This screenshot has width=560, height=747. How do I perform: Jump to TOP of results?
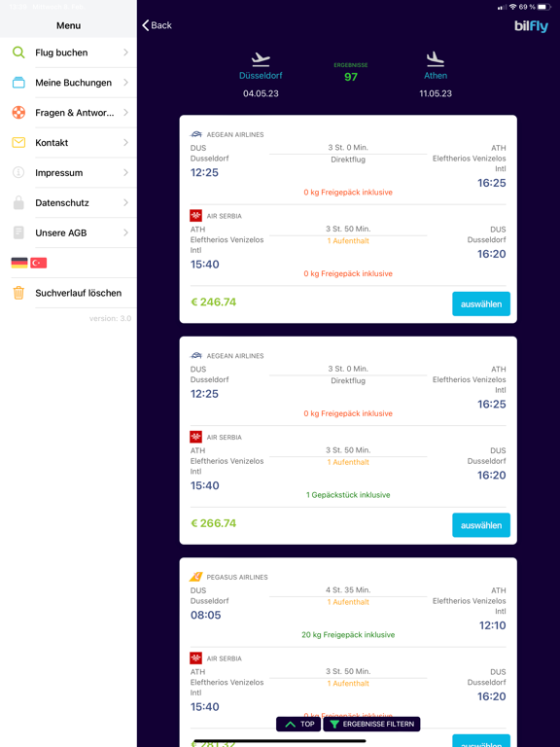tap(298, 724)
